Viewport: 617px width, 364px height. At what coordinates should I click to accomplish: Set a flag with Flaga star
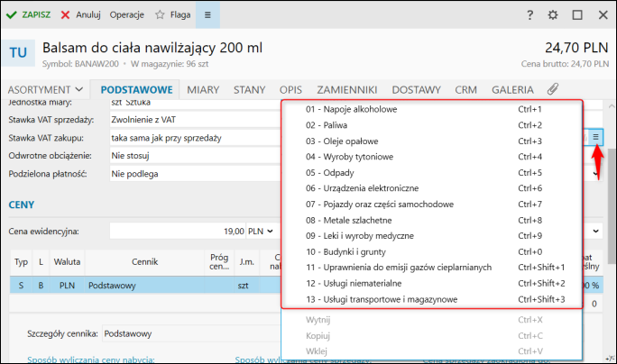tap(173, 15)
